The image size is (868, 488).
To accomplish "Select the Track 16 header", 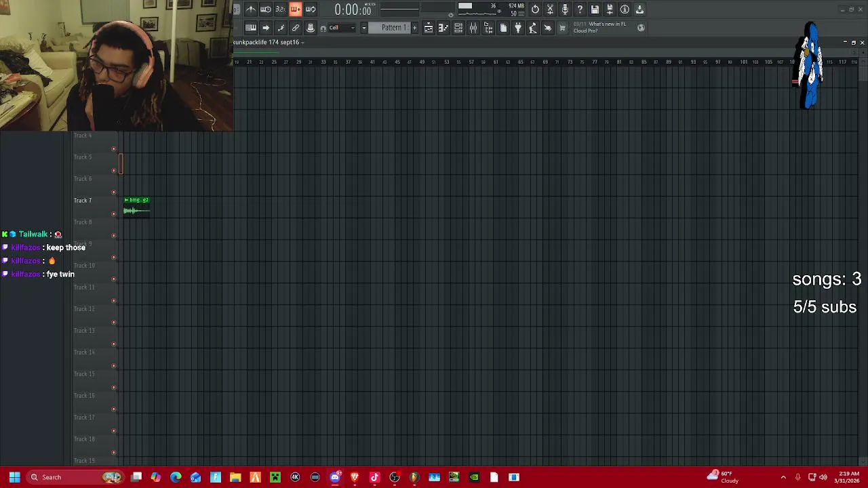I will 95,401.
